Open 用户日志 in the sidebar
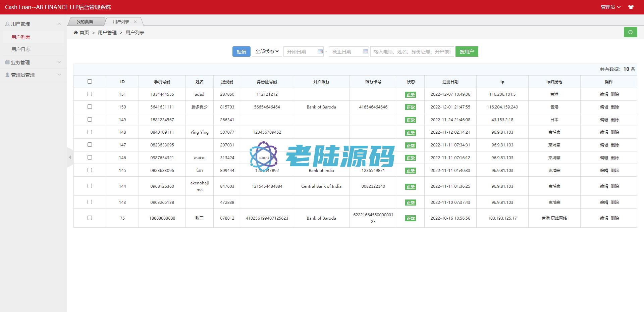Screen dimensions: 644x312 [x=21, y=49]
